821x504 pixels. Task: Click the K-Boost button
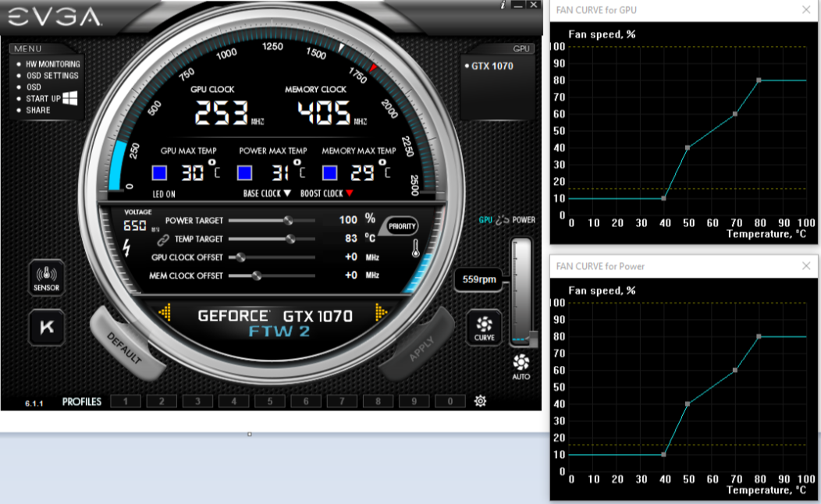pyautogui.click(x=47, y=328)
